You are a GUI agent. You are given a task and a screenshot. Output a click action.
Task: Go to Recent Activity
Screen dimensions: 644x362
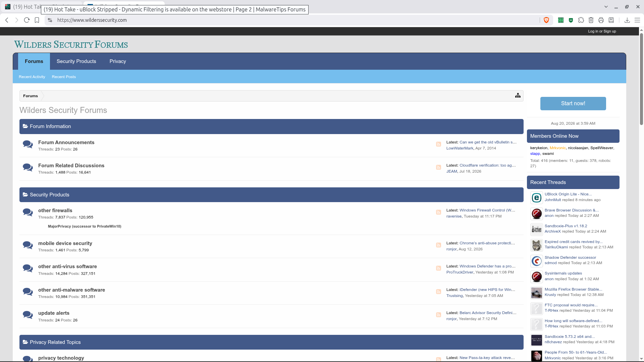click(x=32, y=77)
